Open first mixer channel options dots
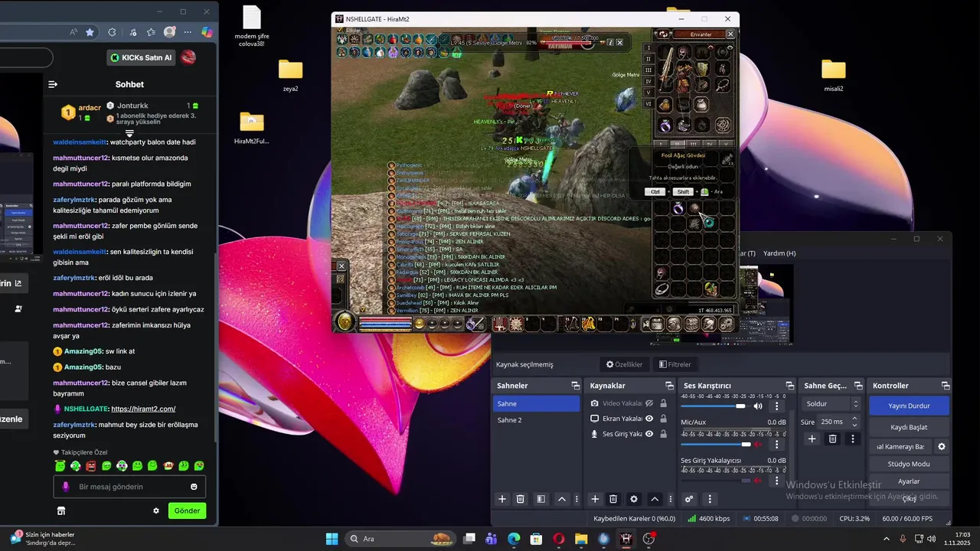Screen dimensions: 980x551 (777, 406)
